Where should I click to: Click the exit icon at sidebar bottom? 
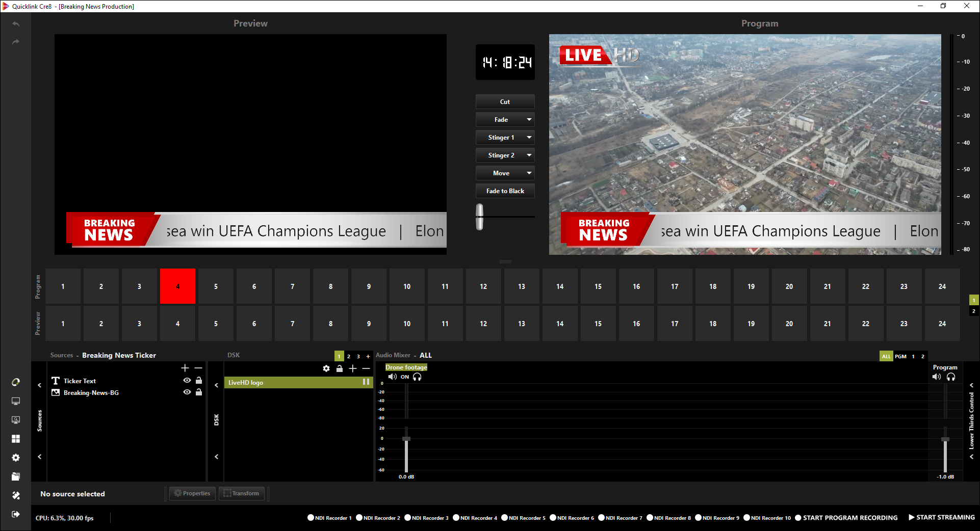(16, 514)
